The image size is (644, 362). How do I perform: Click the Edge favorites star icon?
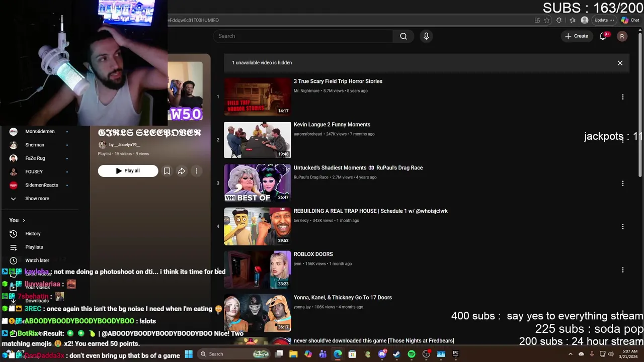point(547,20)
